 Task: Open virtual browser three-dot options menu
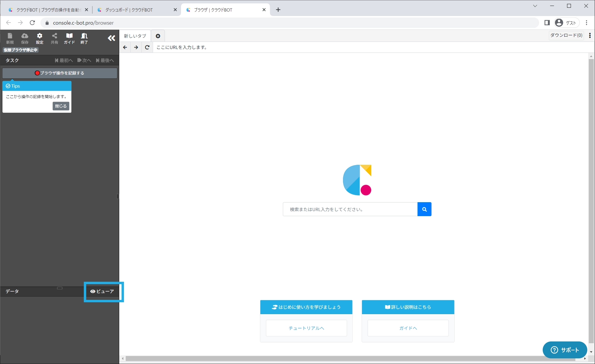(590, 35)
